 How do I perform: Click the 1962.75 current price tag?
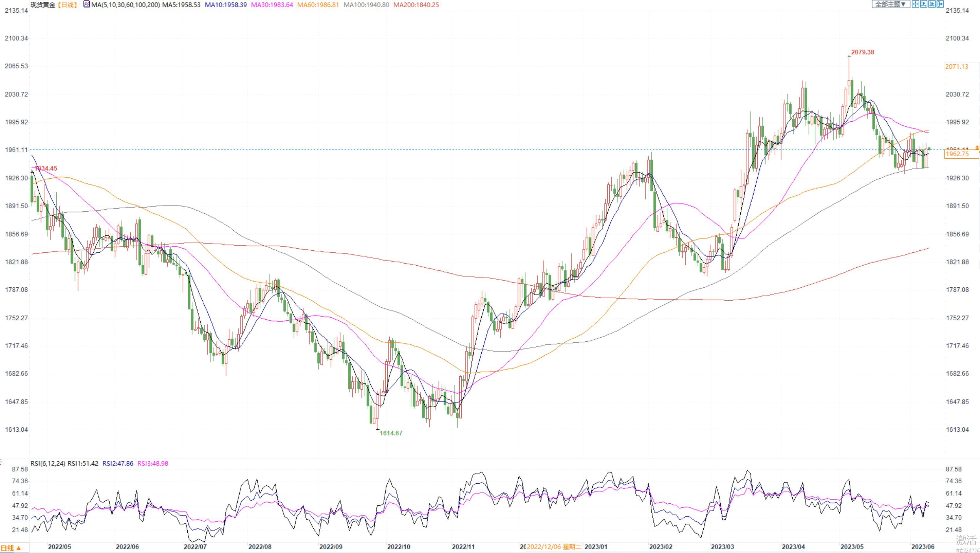(957, 154)
